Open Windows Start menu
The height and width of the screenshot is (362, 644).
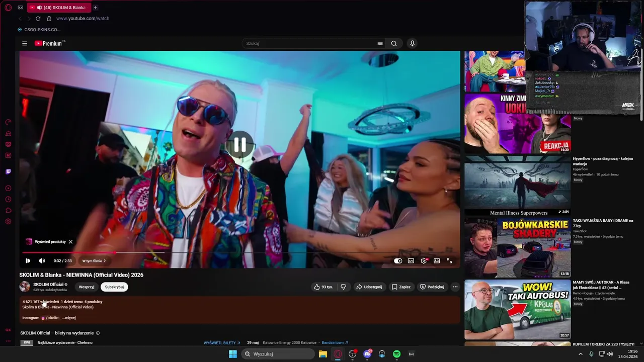click(x=233, y=354)
